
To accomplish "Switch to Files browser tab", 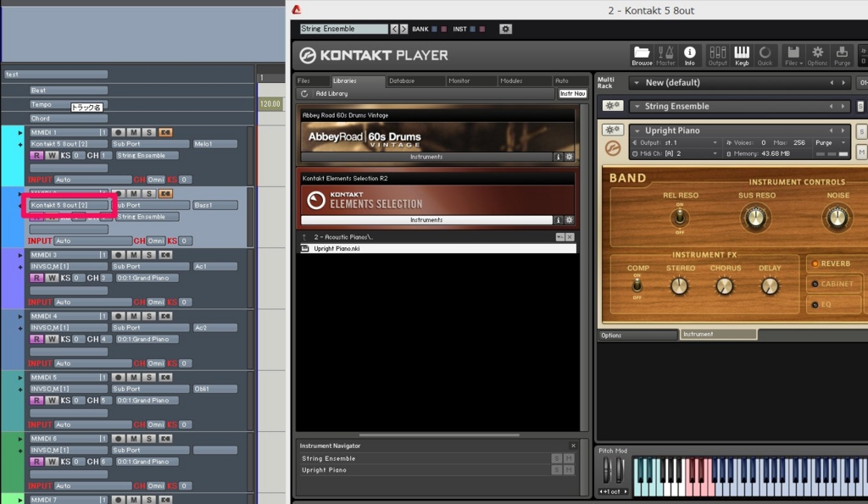I will pos(312,80).
